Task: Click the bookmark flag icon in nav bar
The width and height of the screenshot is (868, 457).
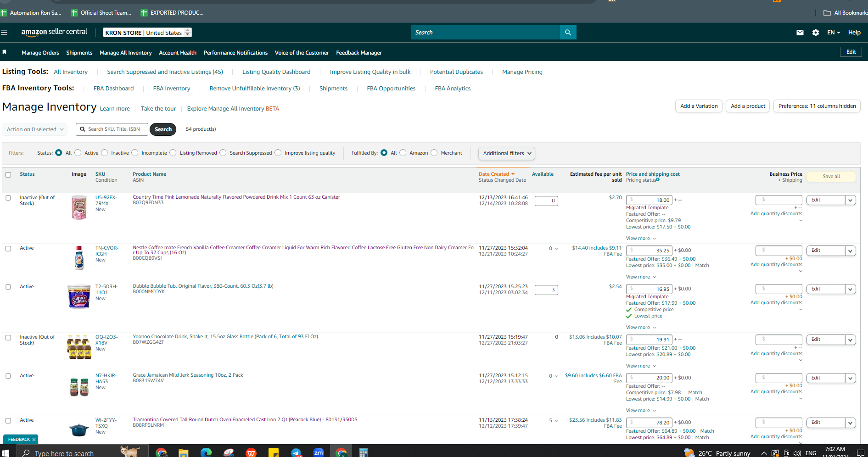Action: point(5,52)
